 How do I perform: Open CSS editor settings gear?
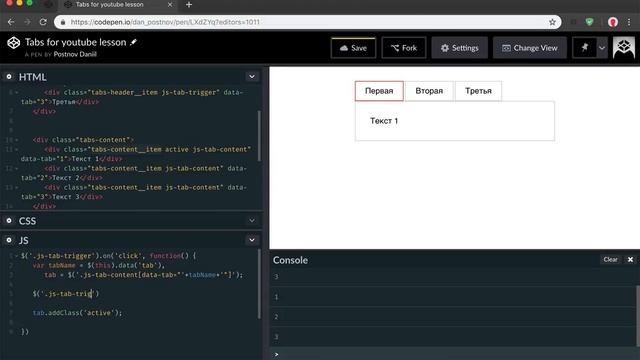pos(9,220)
